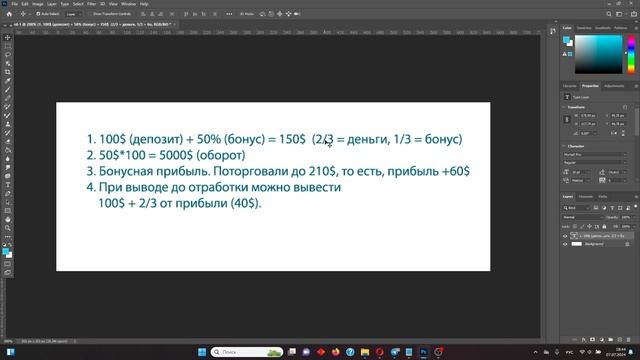Click the Lock position icon in Layers
This screenshot has height=360, width=640.
pyautogui.click(x=589, y=226)
